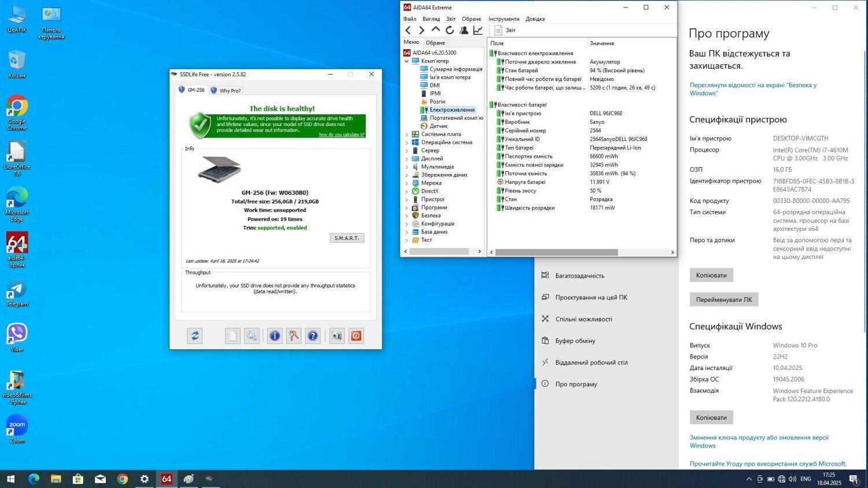868x488 pixels.
Task: Click the red power icon in SSDLife
Action: point(356,336)
